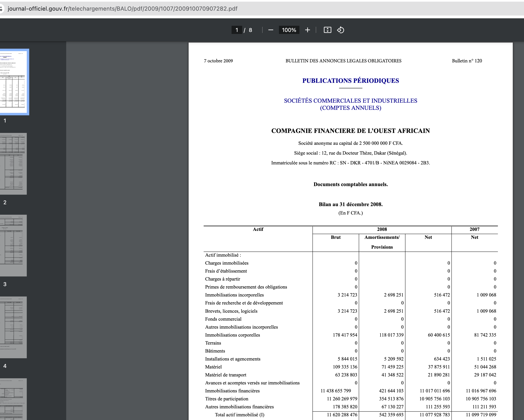Screen dimensions: 524x420
Task: Edit the current page number field
Action: [237, 30]
